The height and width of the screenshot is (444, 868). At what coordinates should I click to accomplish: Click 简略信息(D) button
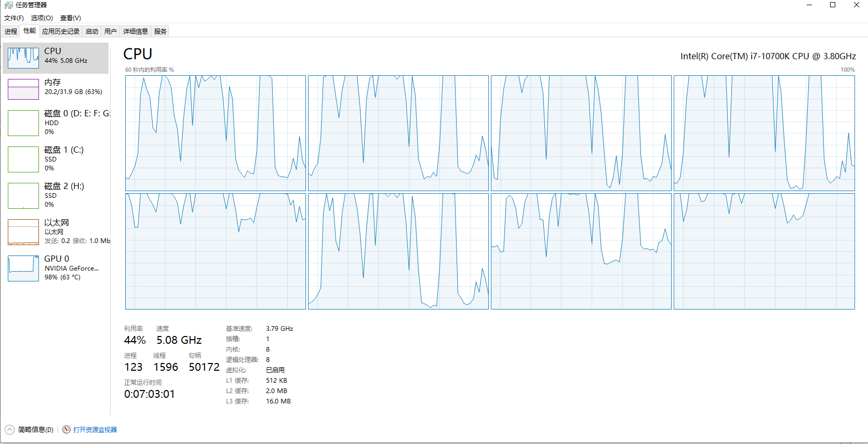coord(35,429)
